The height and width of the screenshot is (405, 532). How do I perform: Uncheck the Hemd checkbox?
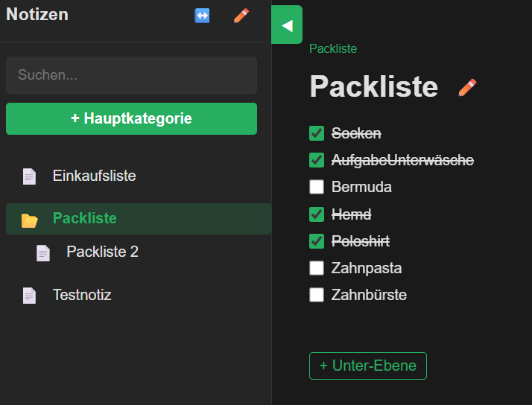click(317, 214)
